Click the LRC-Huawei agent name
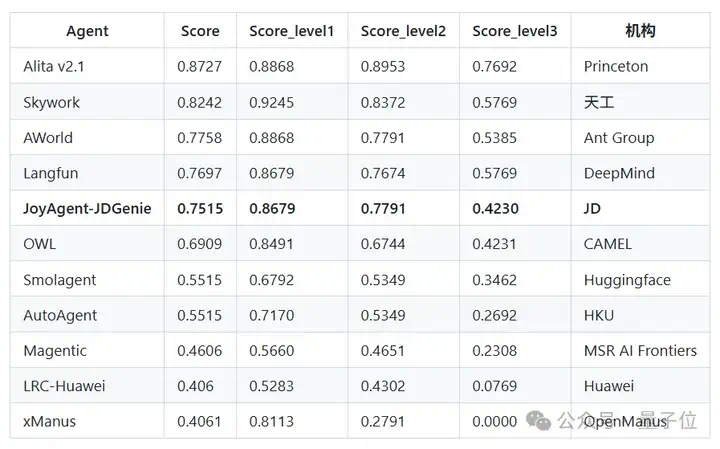The image size is (720, 449). [64, 386]
